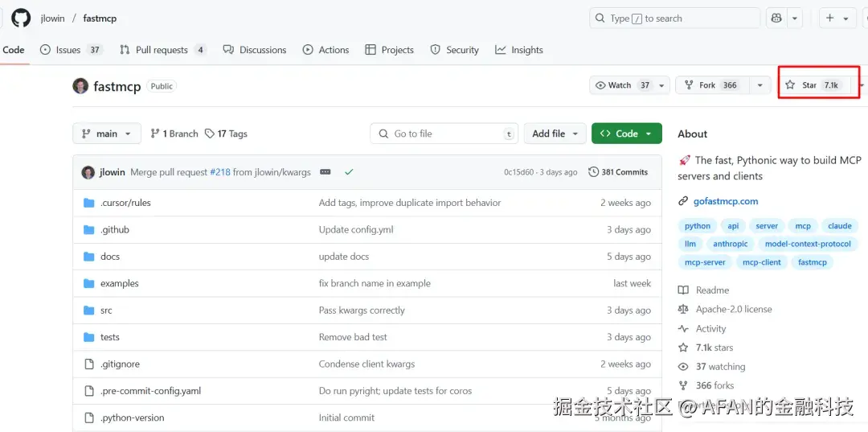
Task: Open the Apache-2.0 license link
Action: (725, 309)
